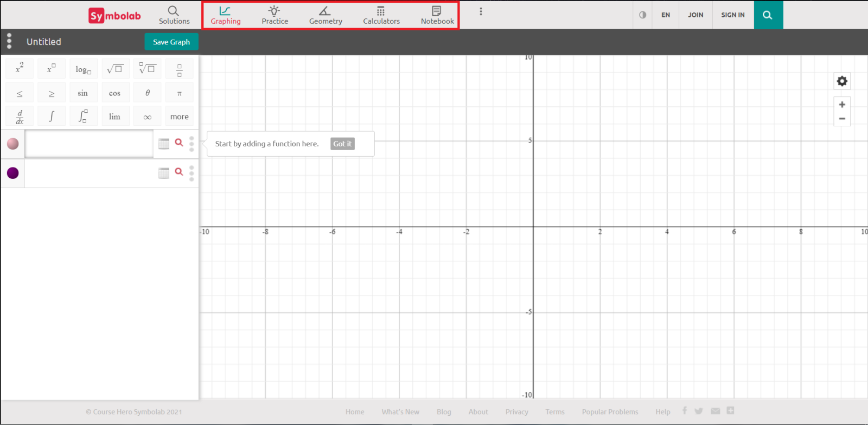This screenshot has height=425, width=868.
Task: Insert the definite integral symbol
Action: tap(84, 116)
